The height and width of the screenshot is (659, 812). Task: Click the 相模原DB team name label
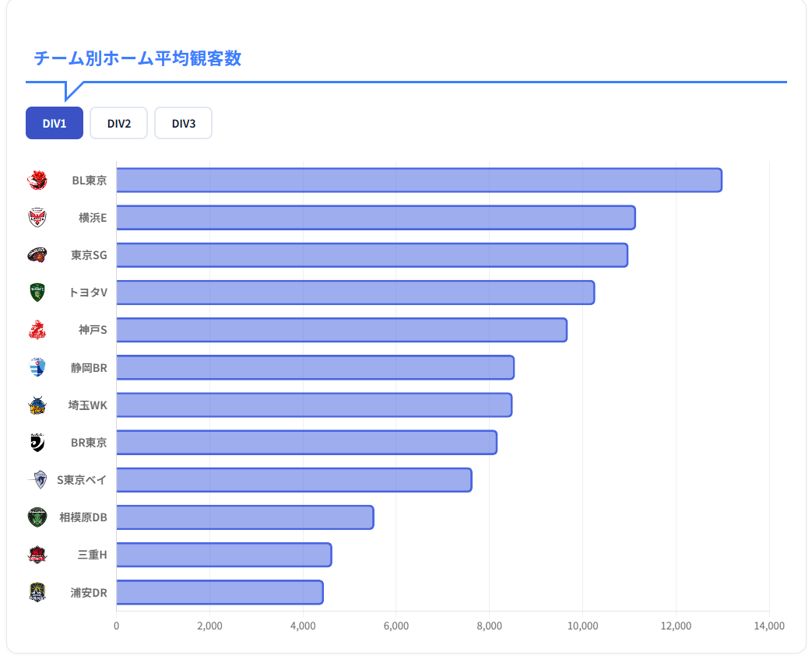[83, 517]
